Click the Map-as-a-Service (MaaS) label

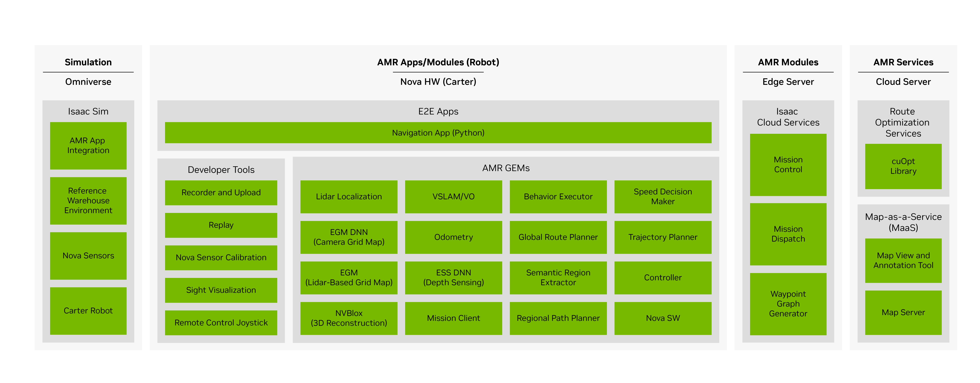(904, 222)
